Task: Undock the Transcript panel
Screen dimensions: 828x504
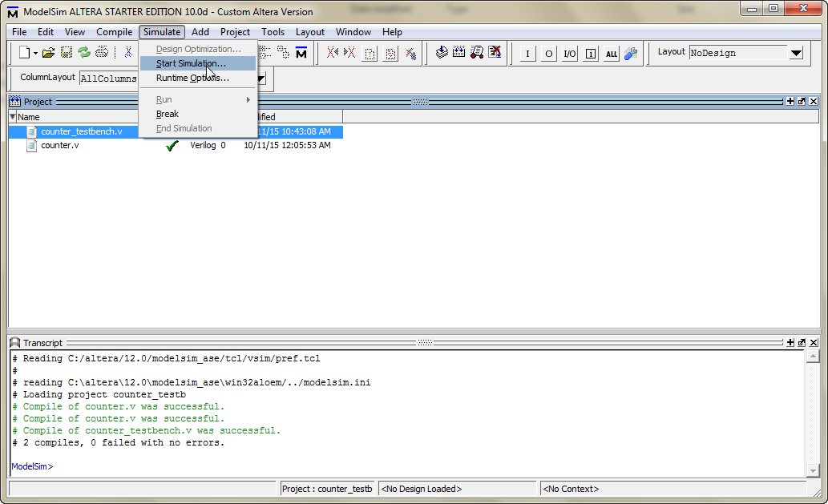Action: [x=802, y=342]
